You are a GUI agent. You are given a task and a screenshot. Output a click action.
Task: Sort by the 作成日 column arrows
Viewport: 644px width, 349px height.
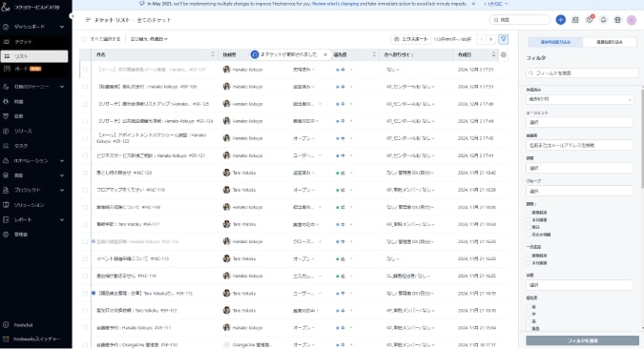coord(493,54)
